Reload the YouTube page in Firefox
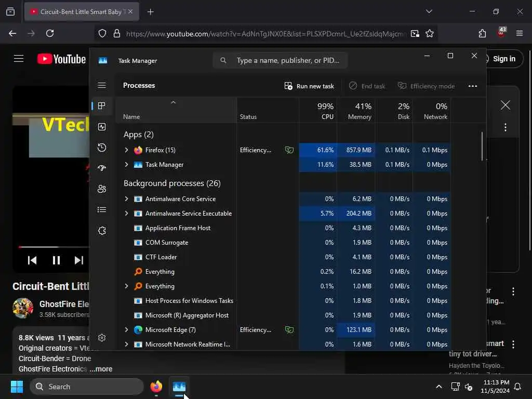532x399 pixels. pyautogui.click(x=50, y=33)
